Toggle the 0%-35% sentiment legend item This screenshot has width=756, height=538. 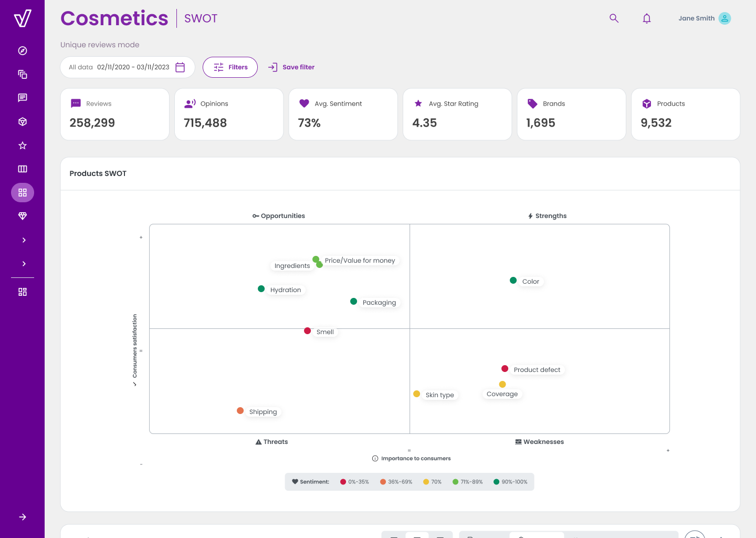355,482
